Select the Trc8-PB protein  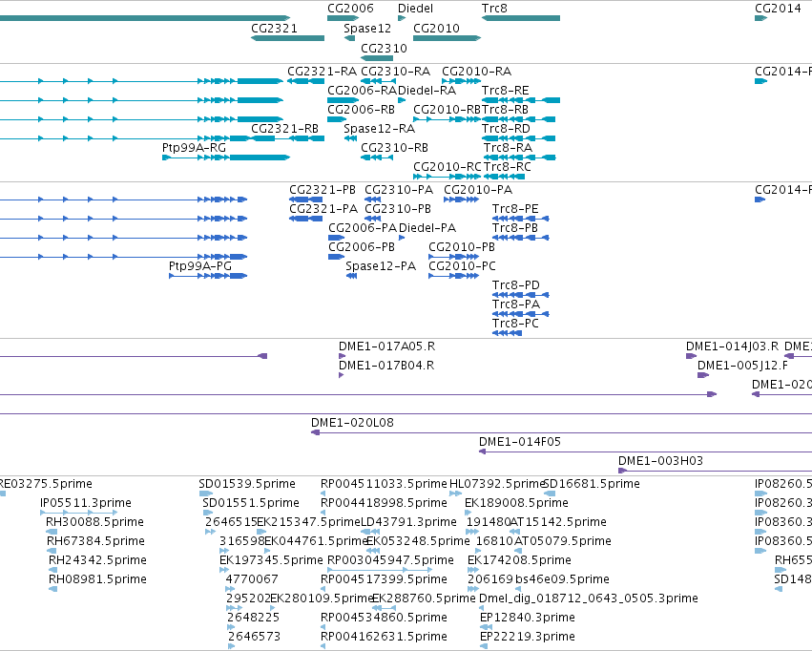click(x=520, y=238)
